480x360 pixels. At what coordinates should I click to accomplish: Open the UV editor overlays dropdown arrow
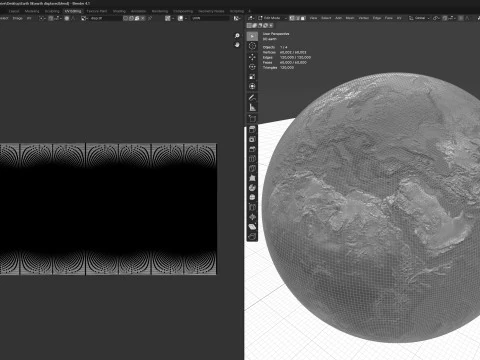tap(185, 18)
